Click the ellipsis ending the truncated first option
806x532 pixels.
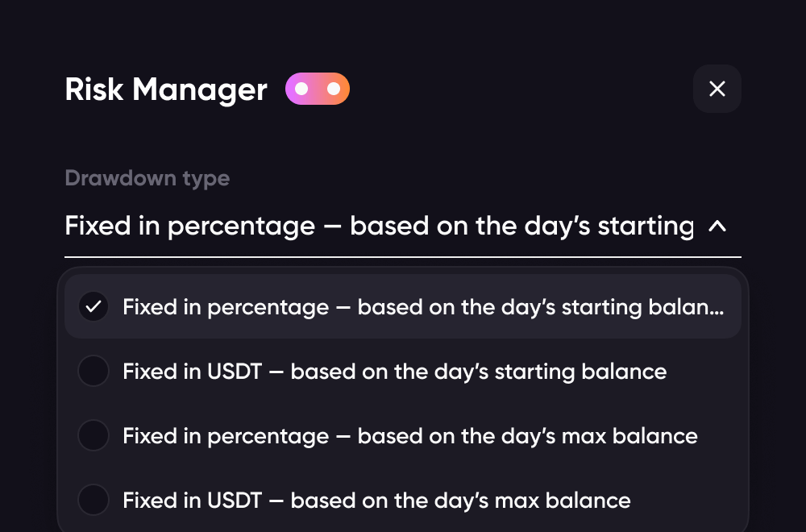(x=717, y=311)
